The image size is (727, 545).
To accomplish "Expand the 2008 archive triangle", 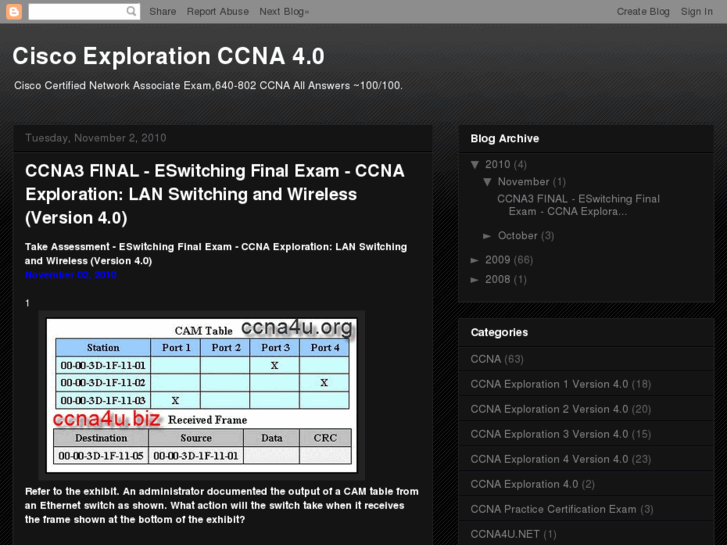I will coord(474,280).
